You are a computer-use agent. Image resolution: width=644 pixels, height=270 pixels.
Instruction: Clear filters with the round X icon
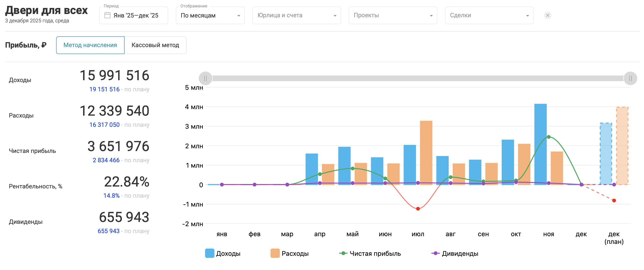[547, 15]
